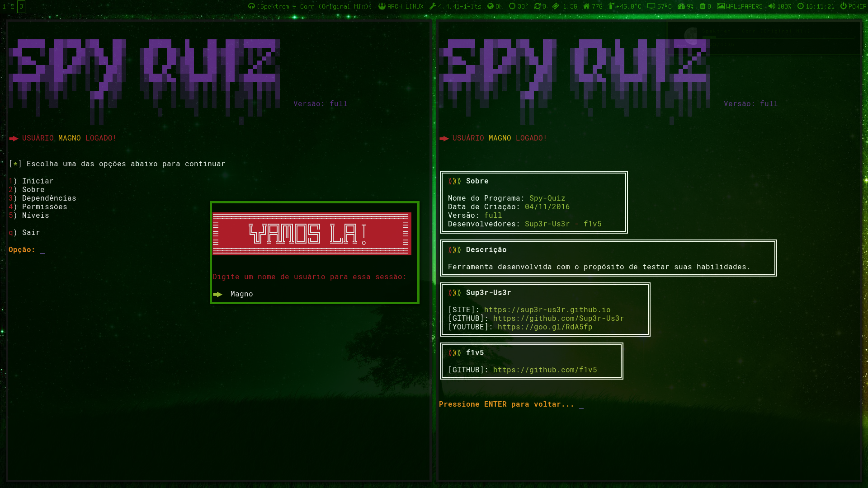Click the monitor temperature icon
Image resolution: width=868 pixels, height=488 pixels.
651,6
